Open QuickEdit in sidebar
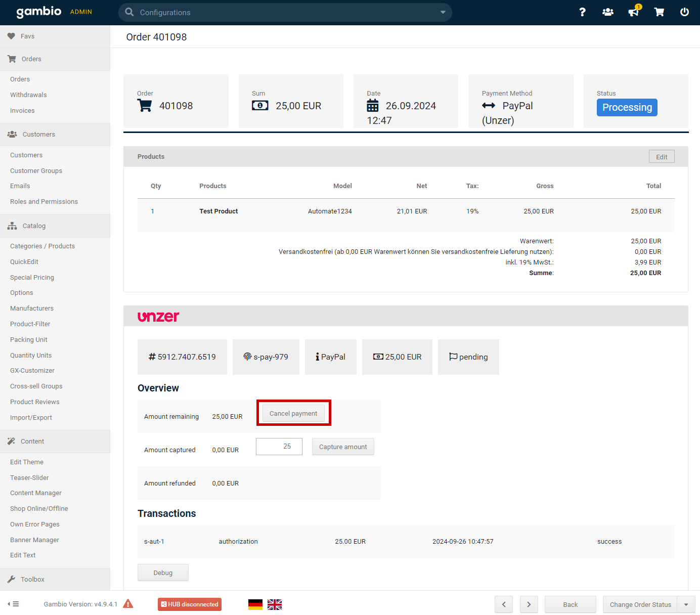Screen dimensions: 700x615 tap(24, 262)
